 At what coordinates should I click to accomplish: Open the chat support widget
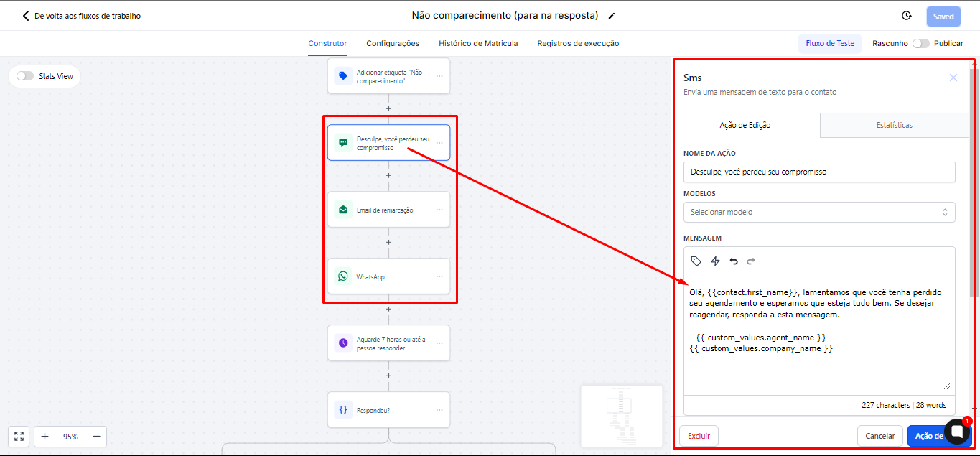tap(957, 431)
